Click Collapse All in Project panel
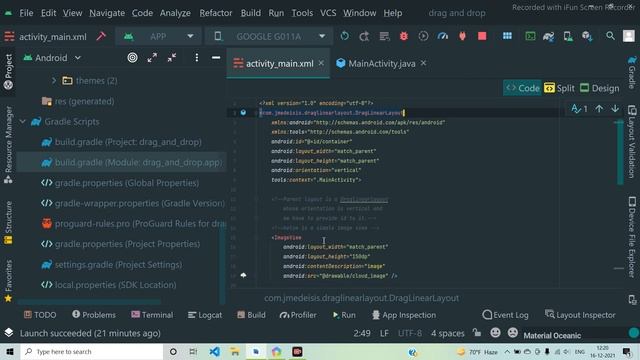Viewport: 640px width, 360px height. pyautogui.click(x=172, y=58)
